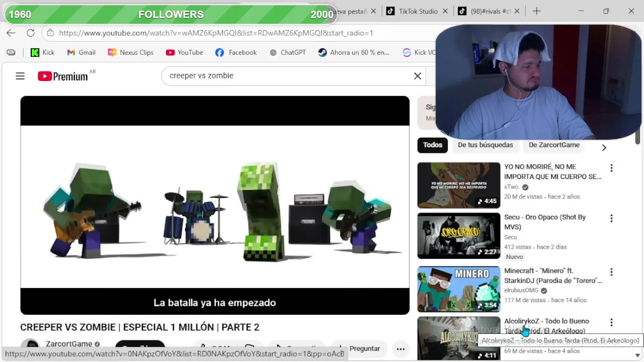This screenshot has width=644, height=362.
Task: Switch to TikTok Studio tab
Action: (413, 11)
